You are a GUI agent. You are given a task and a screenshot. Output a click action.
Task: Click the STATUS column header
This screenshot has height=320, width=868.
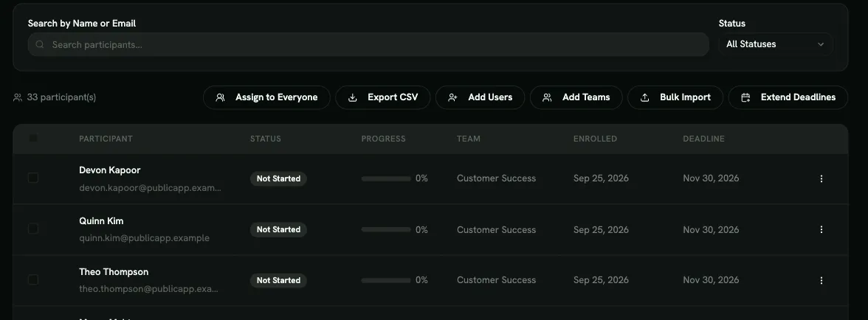(x=266, y=139)
